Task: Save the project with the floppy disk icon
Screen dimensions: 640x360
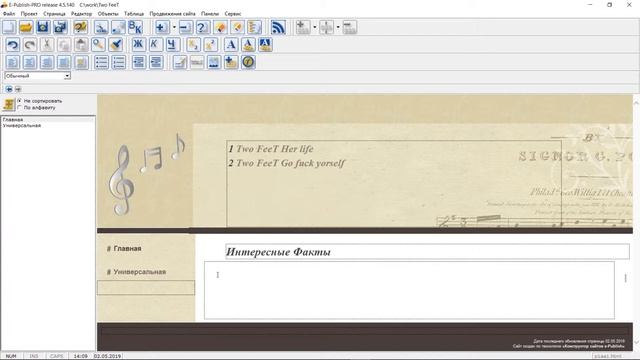Action: 43,27
